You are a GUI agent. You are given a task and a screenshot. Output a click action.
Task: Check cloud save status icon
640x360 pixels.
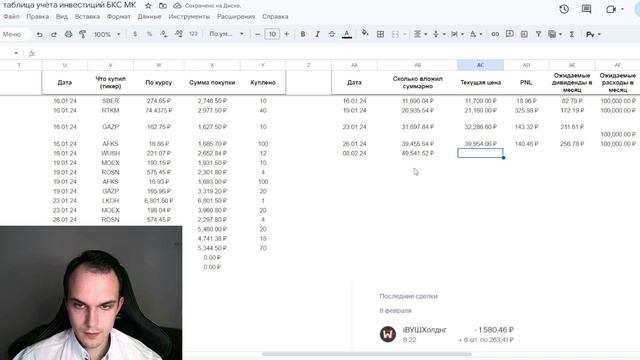pos(177,6)
